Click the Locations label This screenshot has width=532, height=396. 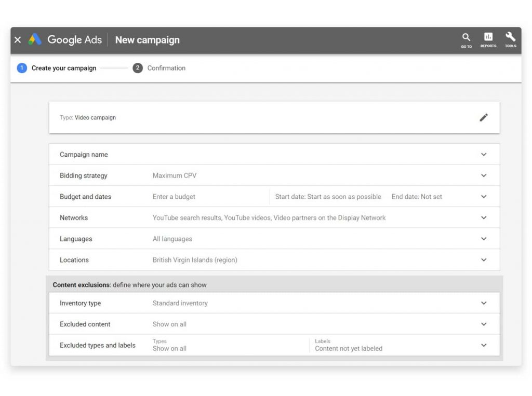click(x=74, y=260)
